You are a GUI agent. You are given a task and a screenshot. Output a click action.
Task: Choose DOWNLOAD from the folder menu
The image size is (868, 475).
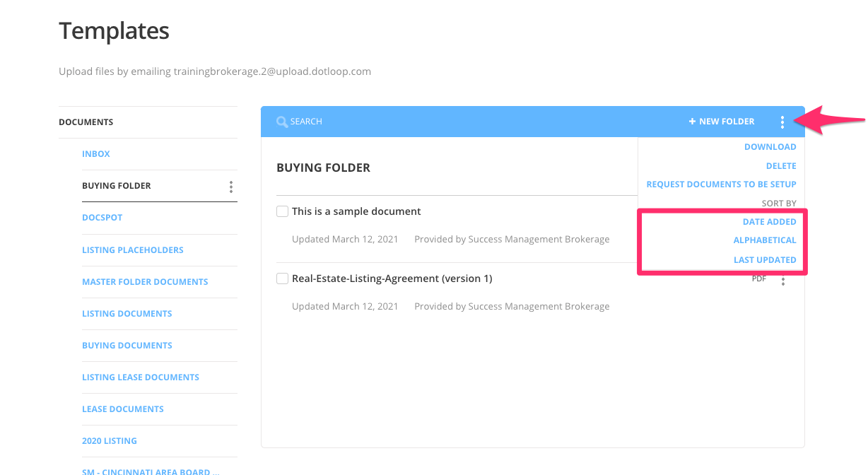click(770, 146)
